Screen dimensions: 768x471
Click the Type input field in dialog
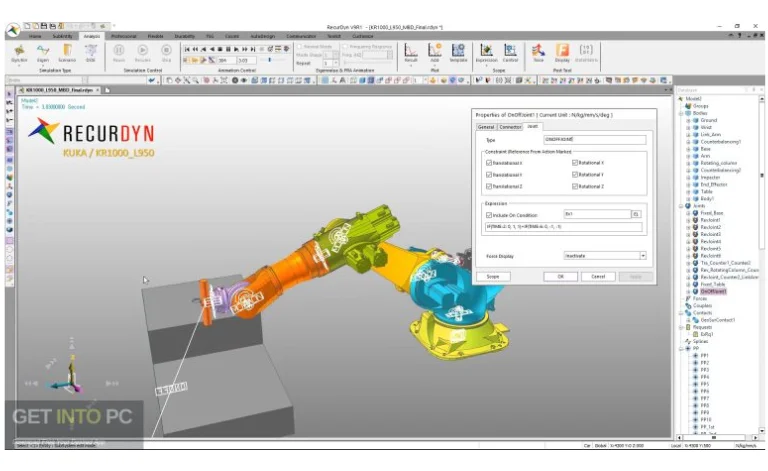point(593,140)
